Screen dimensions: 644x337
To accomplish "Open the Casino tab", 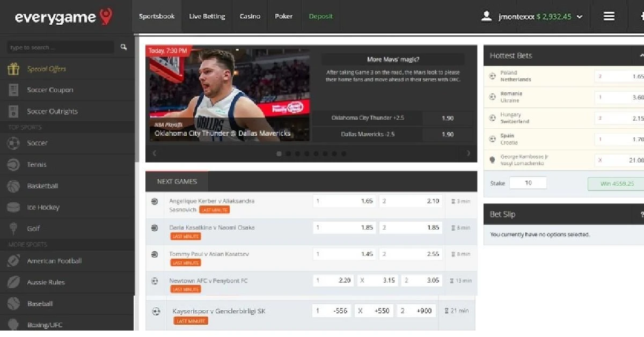I will pyautogui.click(x=250, y=17).
